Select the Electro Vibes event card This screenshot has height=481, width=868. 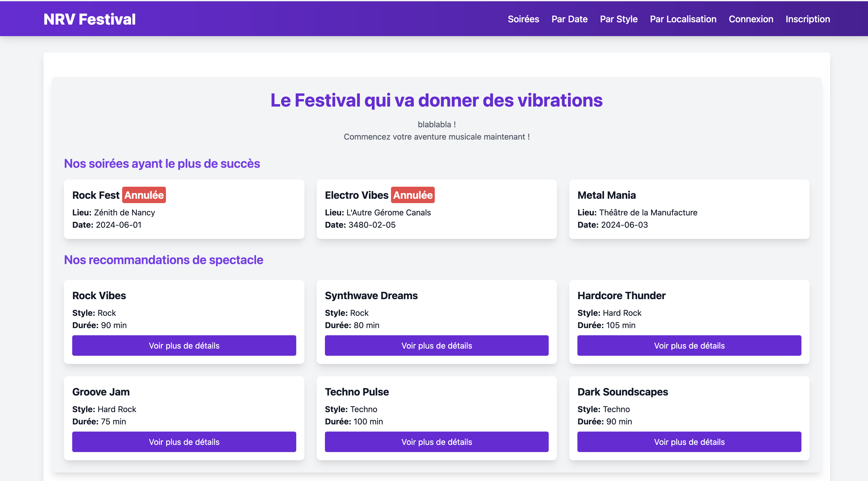437,209
